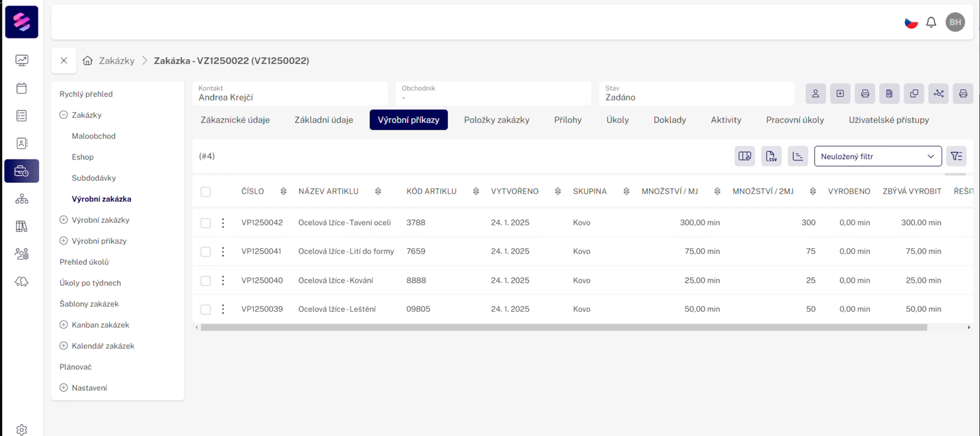The height and width of the screenshot is (436, 980).
Task: Open row menu for VP1250039
Action: [223, 309]
